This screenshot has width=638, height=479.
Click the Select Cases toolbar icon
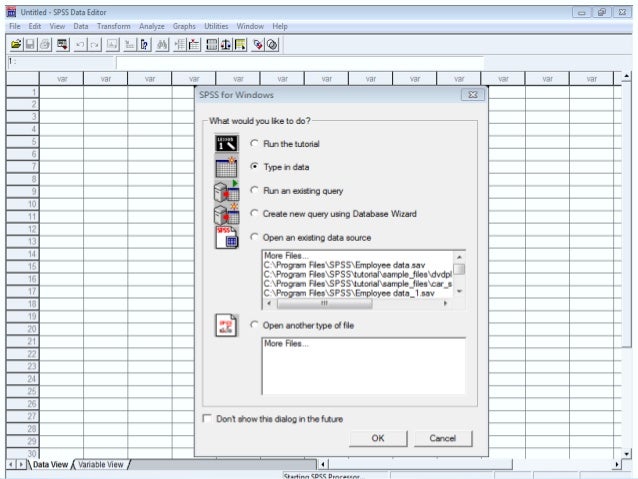coord(240,44)
